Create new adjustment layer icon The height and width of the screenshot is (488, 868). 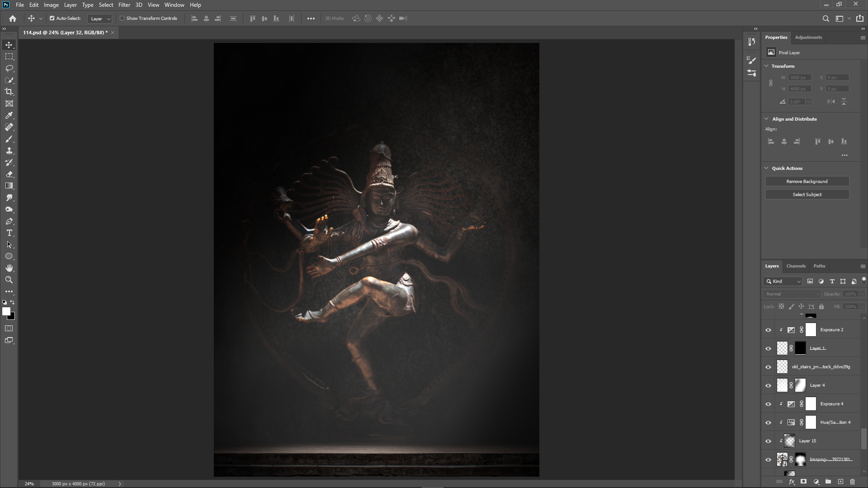[816, 482]
